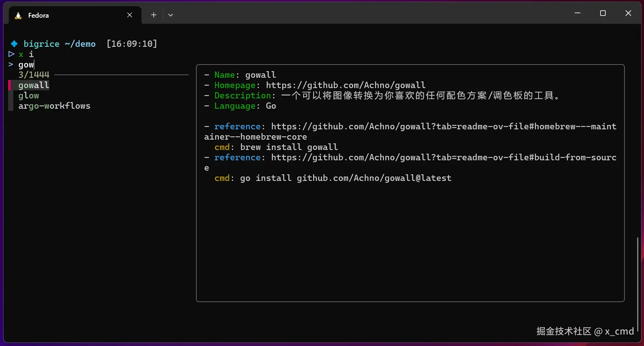This screenshot has width=644, height=346.
Task: Click the 'Language: Go' line
Action: pos(240,106)
